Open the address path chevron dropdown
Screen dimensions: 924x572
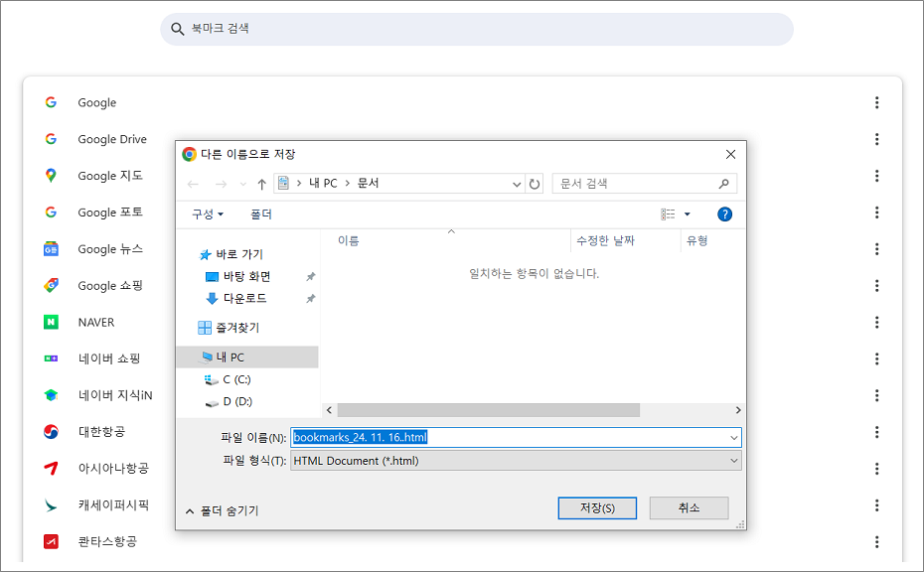pos(516,184)
